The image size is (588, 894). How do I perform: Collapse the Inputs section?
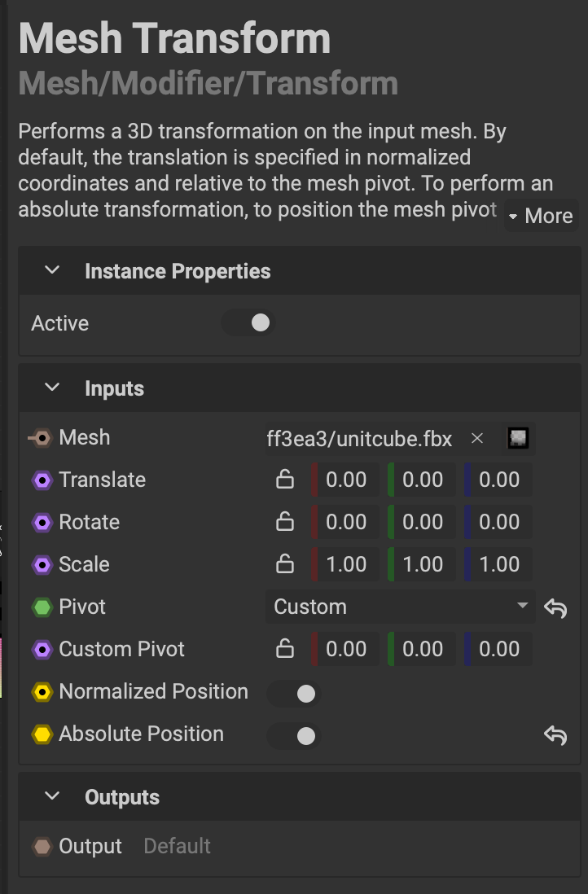53,388
